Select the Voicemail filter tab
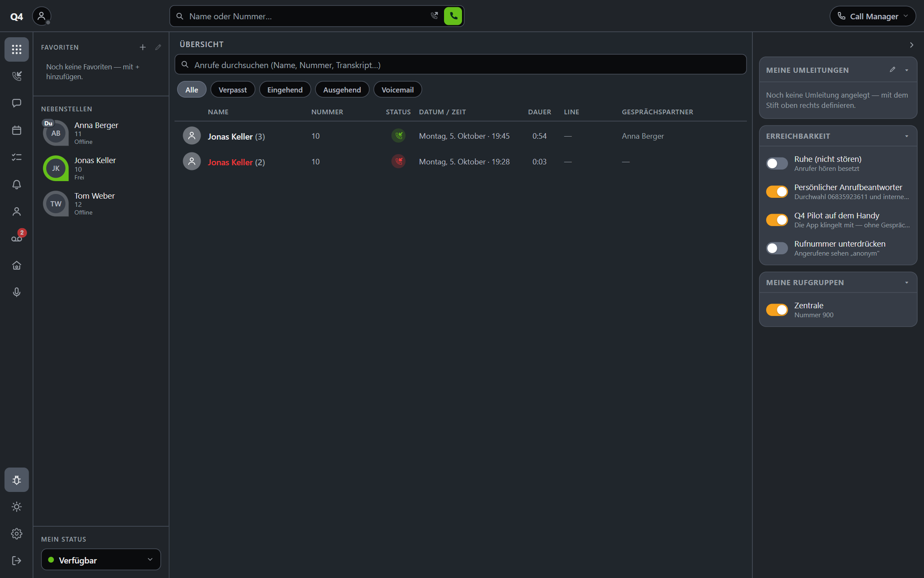The width and height of the screenshot is (924, 578). [397, 90]
